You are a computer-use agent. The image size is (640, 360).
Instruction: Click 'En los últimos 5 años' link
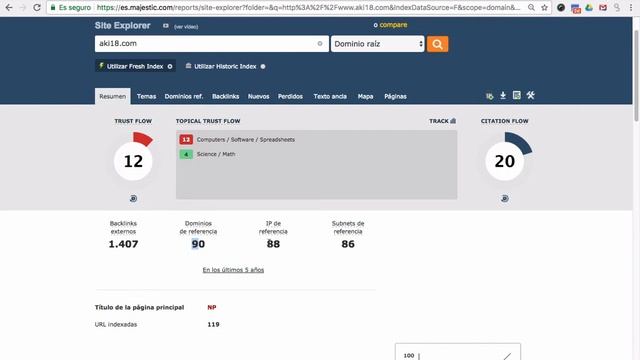[x=233, y=270]
